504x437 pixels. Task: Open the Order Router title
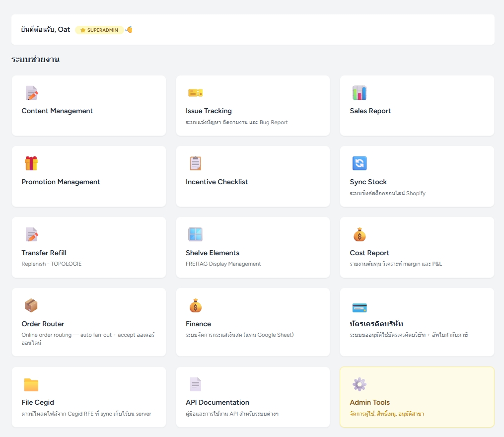tap(43, 324)
